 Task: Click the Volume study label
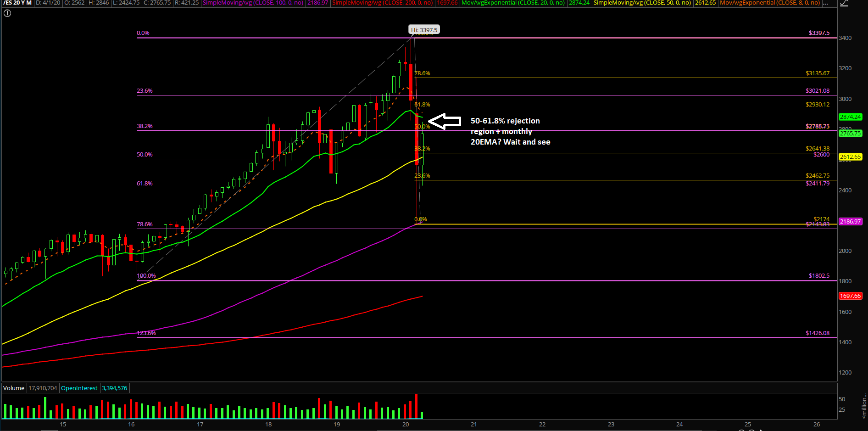(x=14, y=388)
